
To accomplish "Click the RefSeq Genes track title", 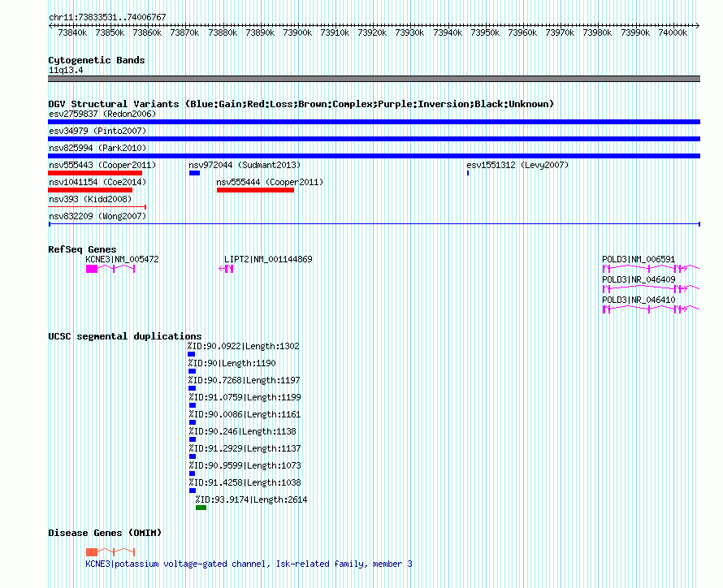I will click(82, 249).
